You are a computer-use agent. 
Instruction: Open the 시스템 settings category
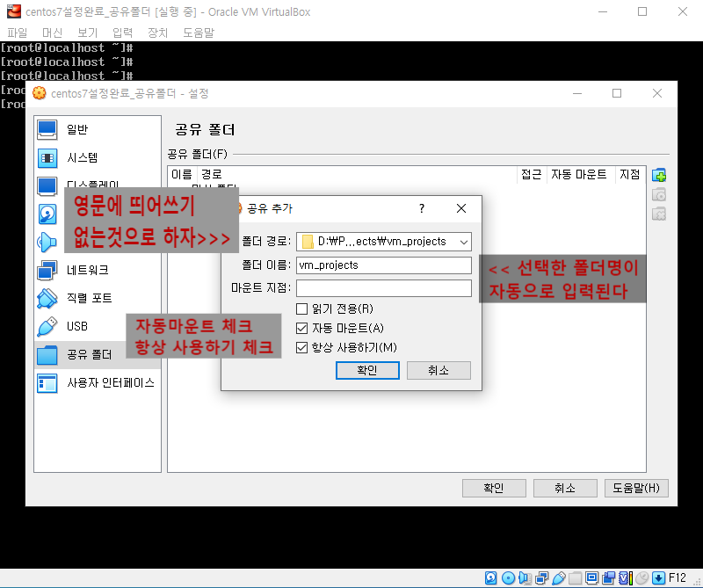98,158
